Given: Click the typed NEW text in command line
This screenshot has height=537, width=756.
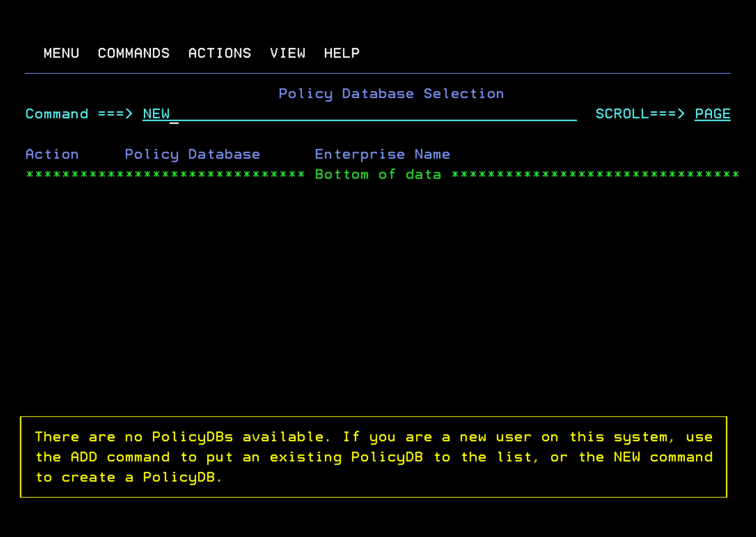Looking at the screenshot, I should (156, 114).
